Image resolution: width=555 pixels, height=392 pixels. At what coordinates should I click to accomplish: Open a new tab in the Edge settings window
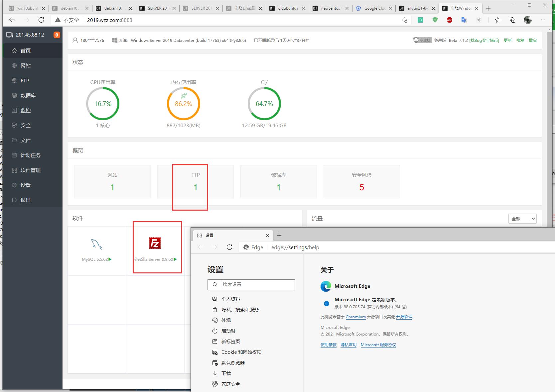click(279, 236)
